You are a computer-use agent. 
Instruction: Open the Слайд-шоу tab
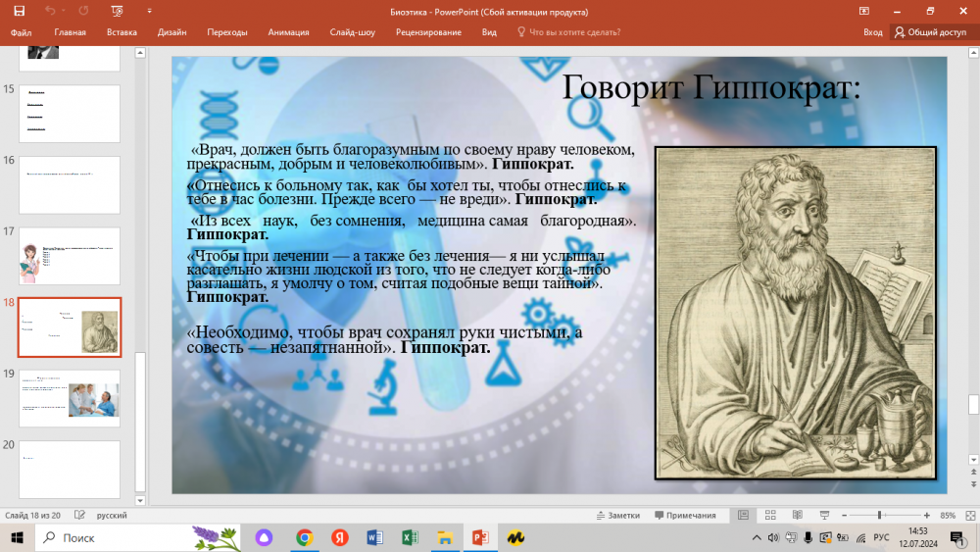(x=353, y=32)
